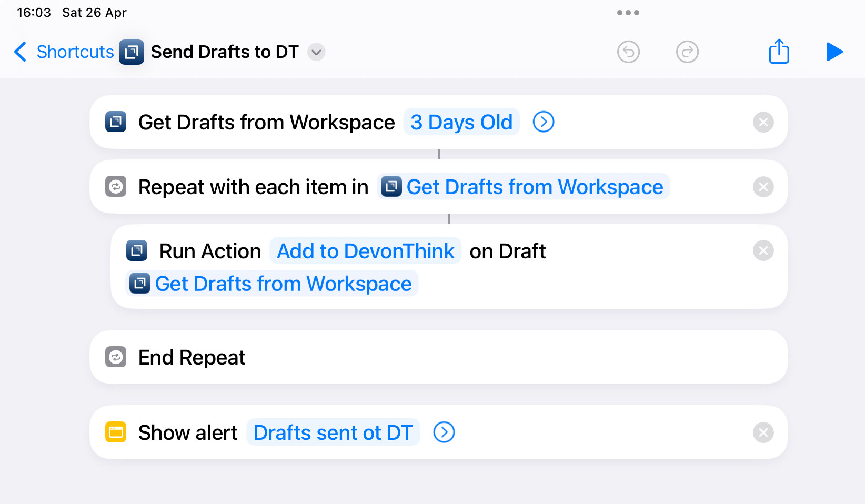Open the three-dot multitasking menu
The width and height of the screenshot is (865, 504).
click(x=628, y=13)
